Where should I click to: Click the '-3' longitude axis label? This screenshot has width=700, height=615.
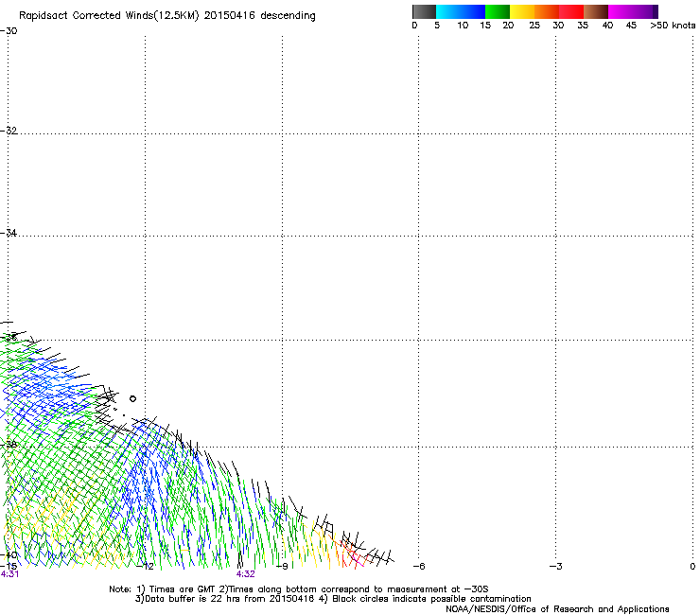[556, 567]
